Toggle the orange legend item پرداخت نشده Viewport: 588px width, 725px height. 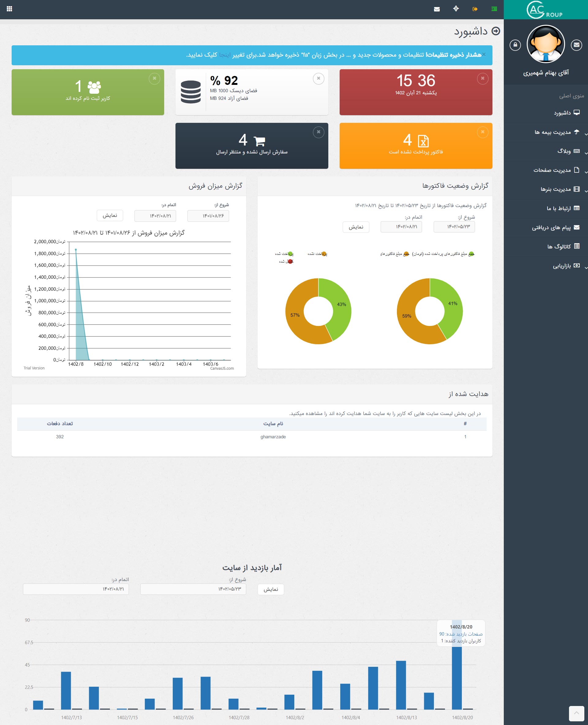tap(317, 254)
